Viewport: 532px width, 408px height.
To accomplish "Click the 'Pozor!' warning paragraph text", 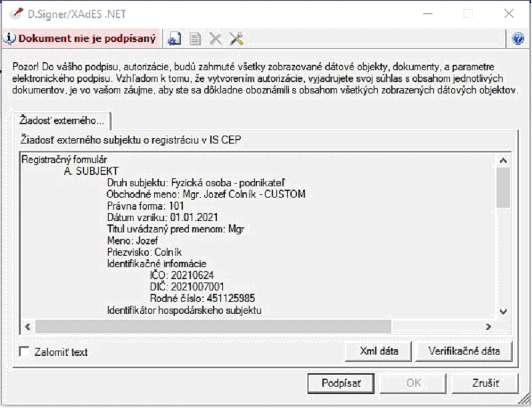I will (x=265, y=78).
